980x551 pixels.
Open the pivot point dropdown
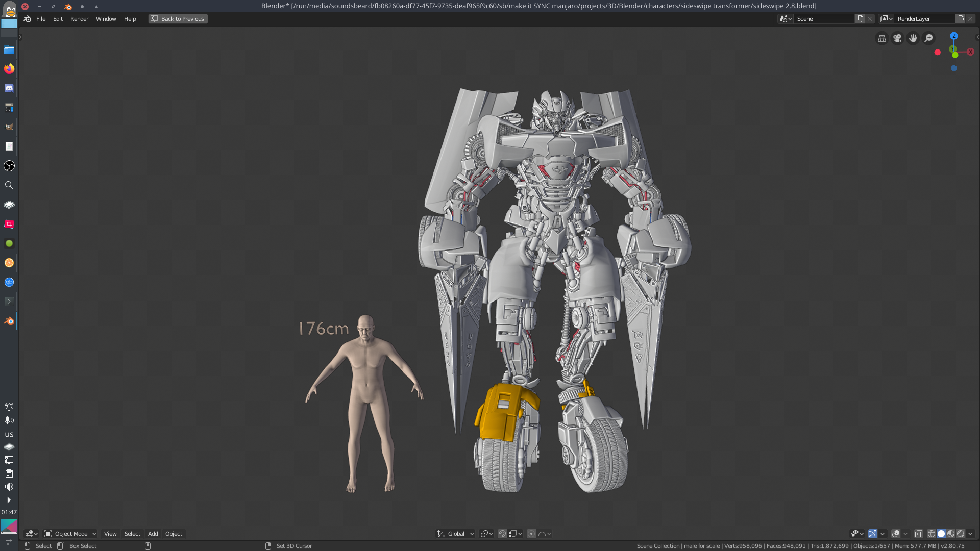click(486, 534)
